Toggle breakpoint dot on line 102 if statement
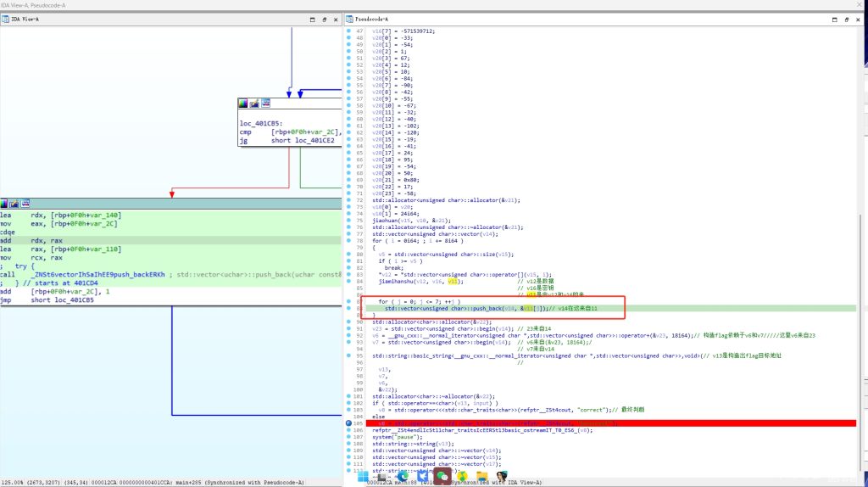Screen dimensions: 868x487 348,403
